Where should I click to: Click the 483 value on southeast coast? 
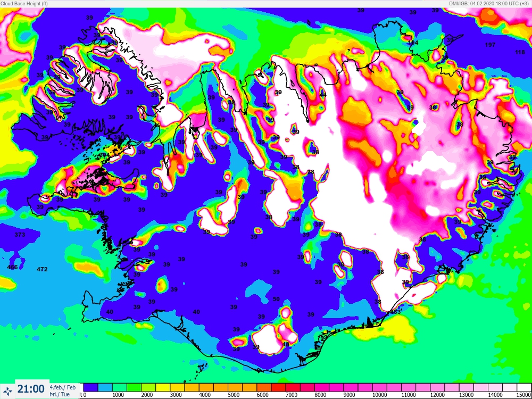pyautogui.click(x=396, y=312)
